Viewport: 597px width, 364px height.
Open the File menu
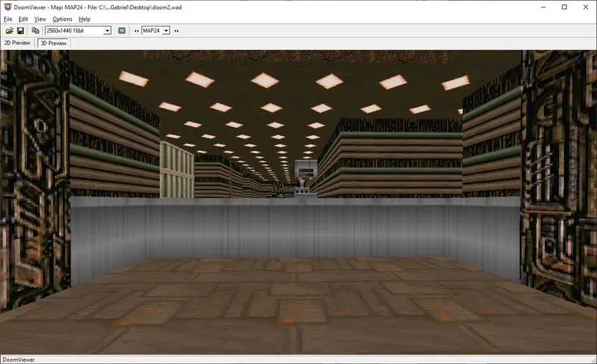click(7, 19)
